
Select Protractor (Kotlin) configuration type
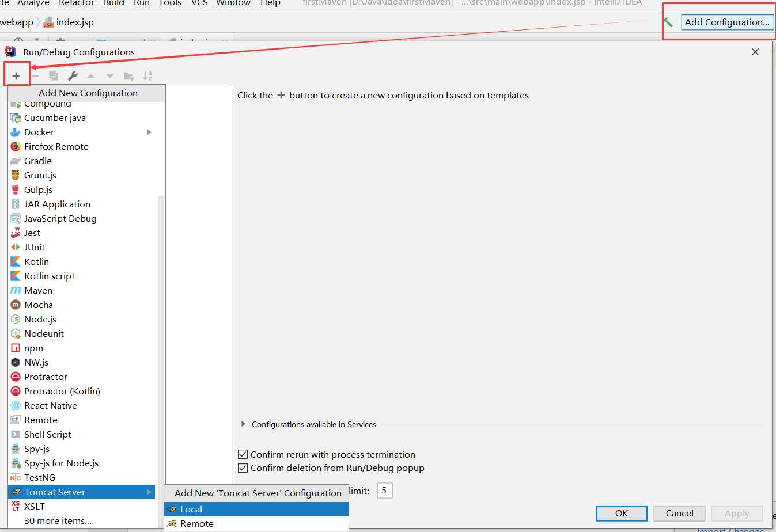(x=81, y=391)
